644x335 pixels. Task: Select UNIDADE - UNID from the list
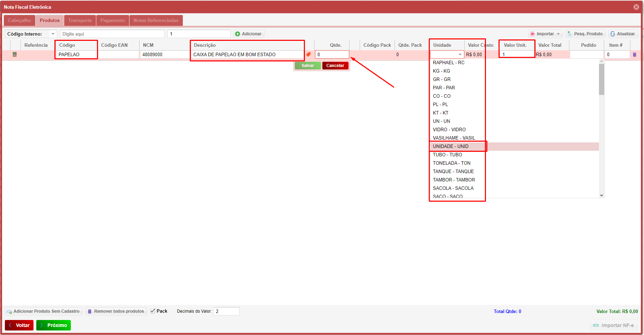tap(451, 146)
